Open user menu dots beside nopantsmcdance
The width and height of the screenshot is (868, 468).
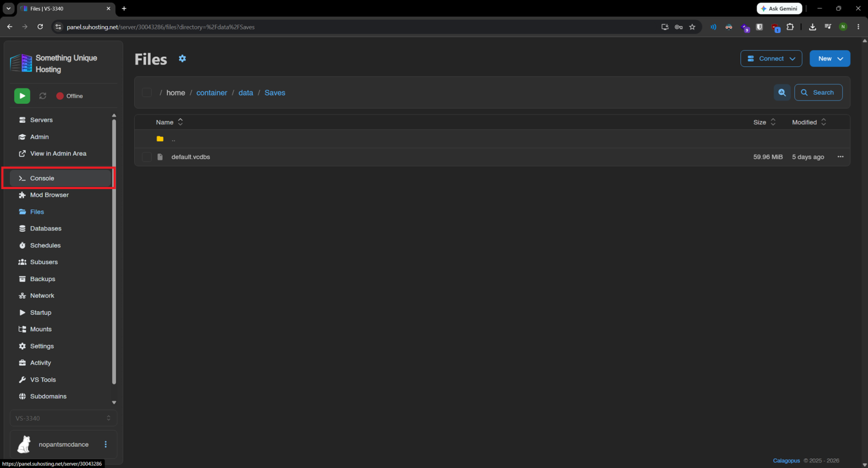click(x=106, y=444)
